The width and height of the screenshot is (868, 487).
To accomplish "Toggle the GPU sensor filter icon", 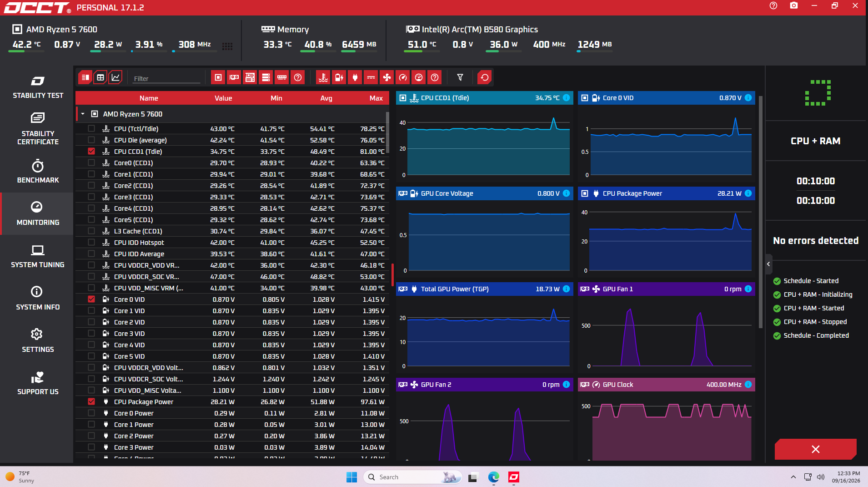I will [234, 77].
